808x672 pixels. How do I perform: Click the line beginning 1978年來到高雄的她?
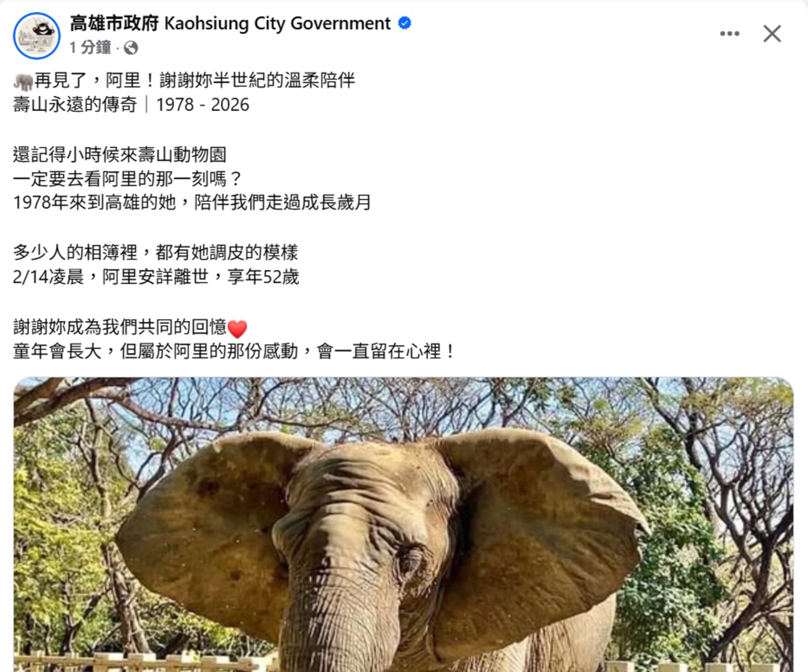pyautogui.click(x=192, y=203)
